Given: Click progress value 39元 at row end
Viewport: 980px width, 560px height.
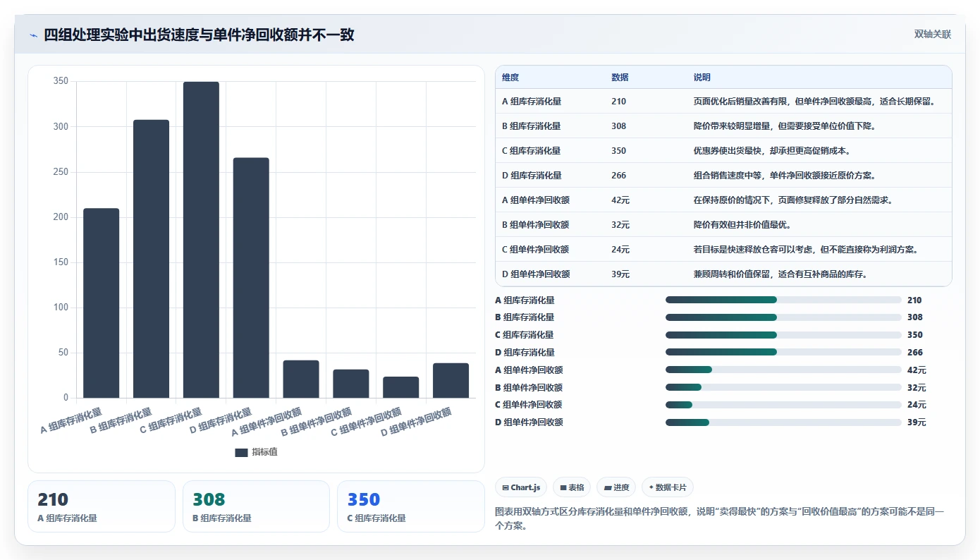Looking at the screenshot, I should (917, 422).
